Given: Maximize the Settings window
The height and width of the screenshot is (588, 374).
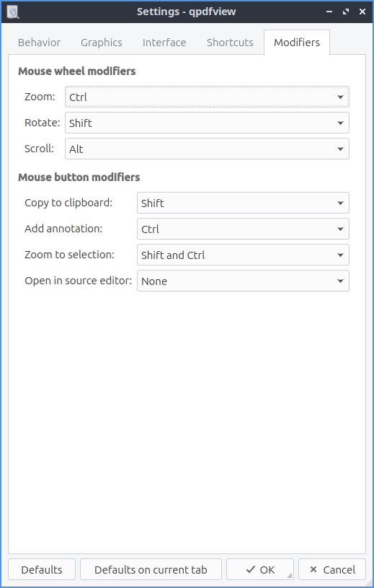Looking at the screenshot, I should (x=346, y=12).
